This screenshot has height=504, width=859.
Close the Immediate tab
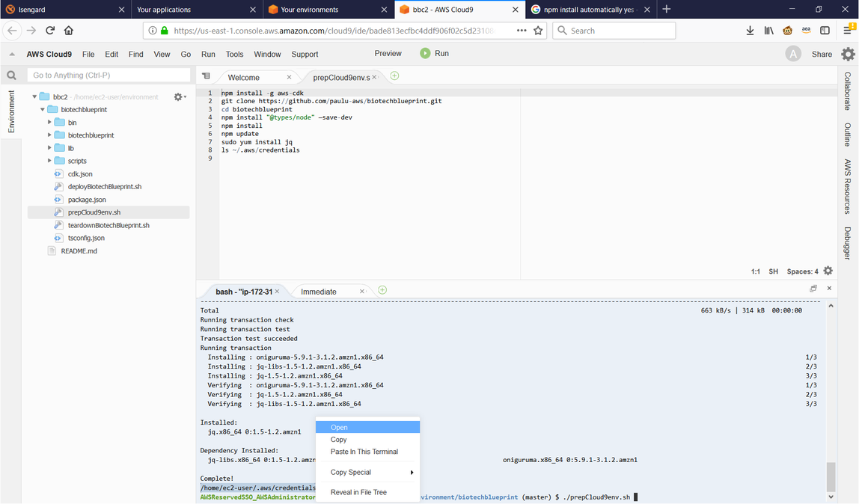point(361,291)
